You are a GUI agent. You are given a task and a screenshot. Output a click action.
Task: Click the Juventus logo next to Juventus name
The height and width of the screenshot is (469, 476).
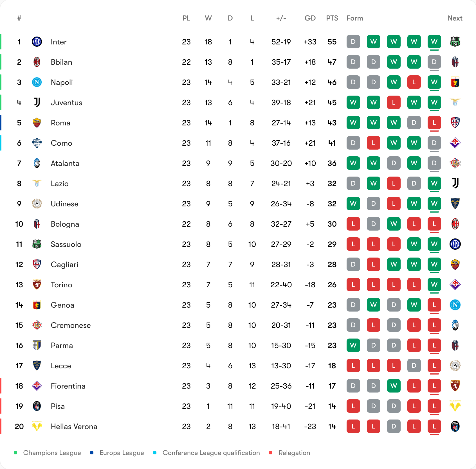(37, 103)
